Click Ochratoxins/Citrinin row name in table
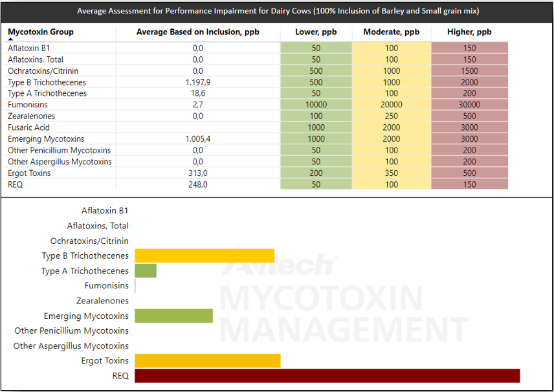This screenshot has width=554, height=392. click(43, 71)
